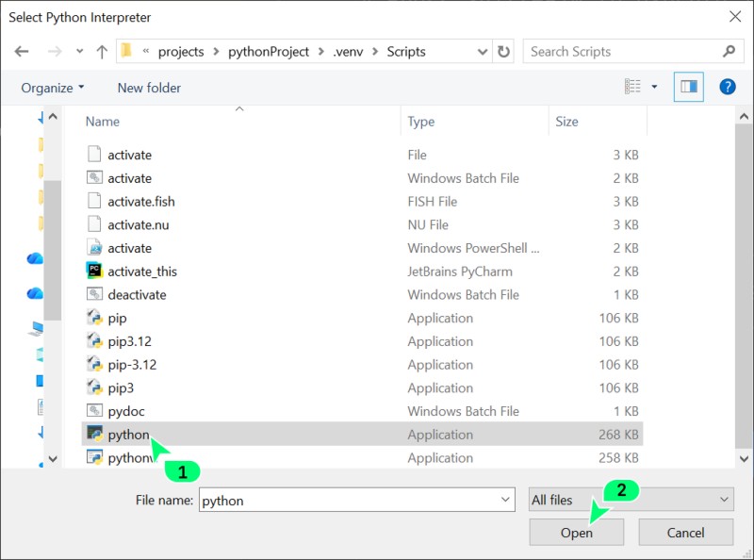Image resolution: width=754 pixels, height=560 pixels.
Task: Toggle the preview pane button
Action: point(688,87)
